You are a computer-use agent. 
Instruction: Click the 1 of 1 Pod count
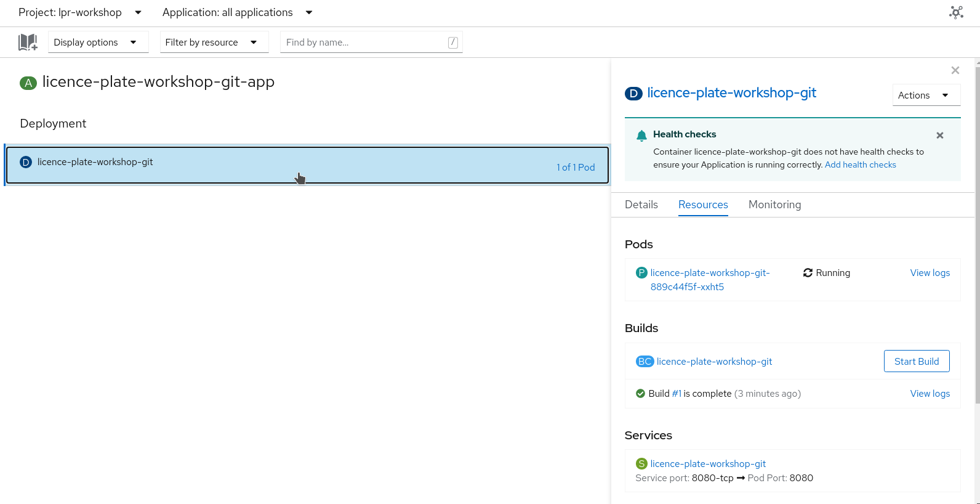point(576,168)
